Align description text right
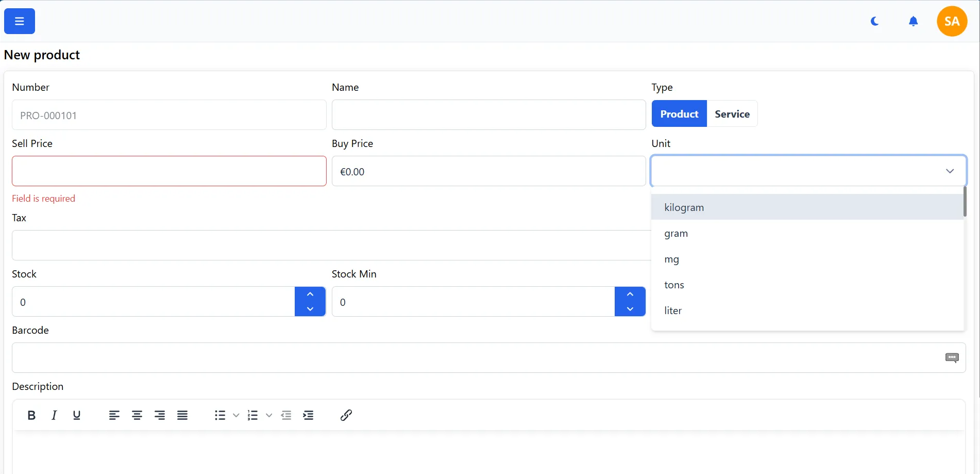Viewport: 980px width, 474px height. tap(160, 415)
